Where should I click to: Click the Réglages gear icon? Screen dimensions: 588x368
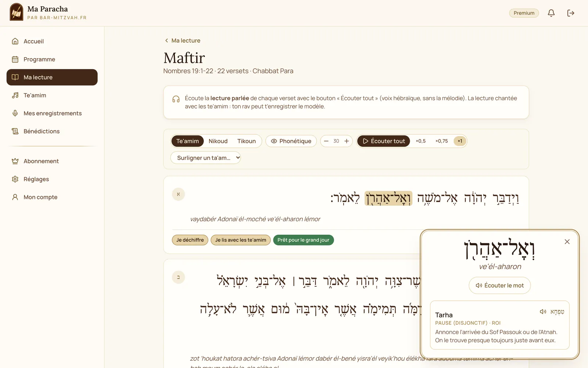15,179
